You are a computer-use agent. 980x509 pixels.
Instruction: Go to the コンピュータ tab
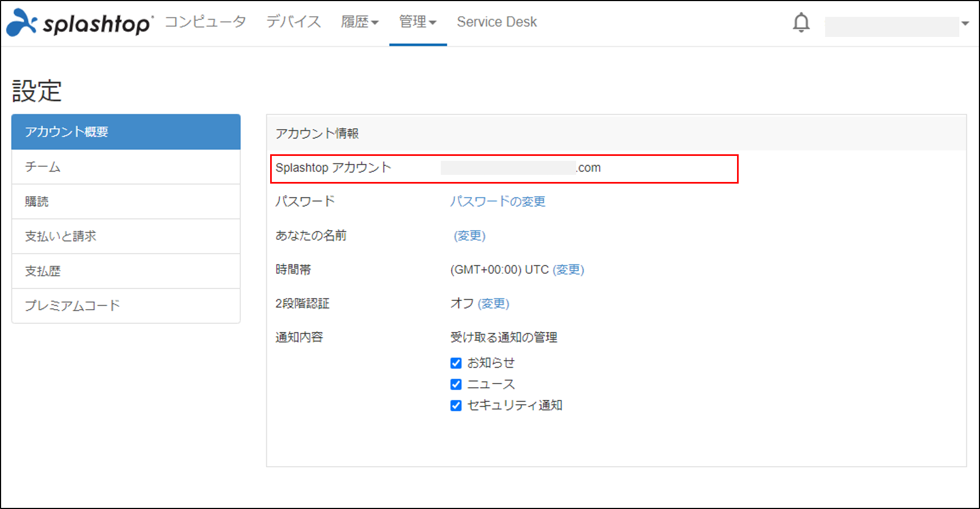pos(205,22)
